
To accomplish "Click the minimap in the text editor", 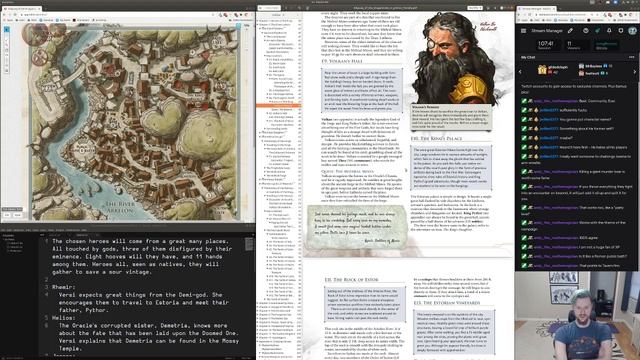I will click(x=249, y=244).
